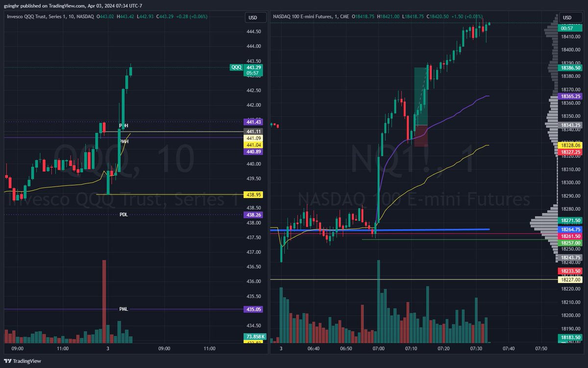Click the 07:00 time axis label on NQ chart
The width and height of the screenshot is (588, 368).
(x=379, y=348)
